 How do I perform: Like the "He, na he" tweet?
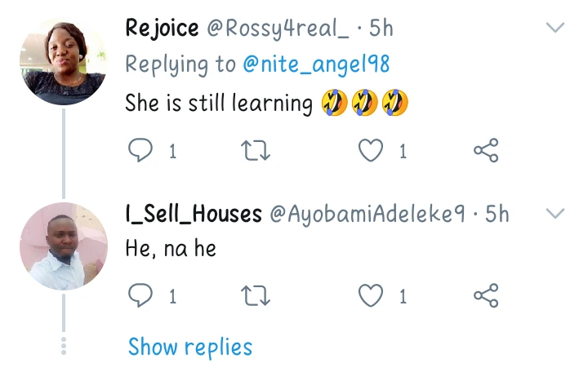pos(372,296)
